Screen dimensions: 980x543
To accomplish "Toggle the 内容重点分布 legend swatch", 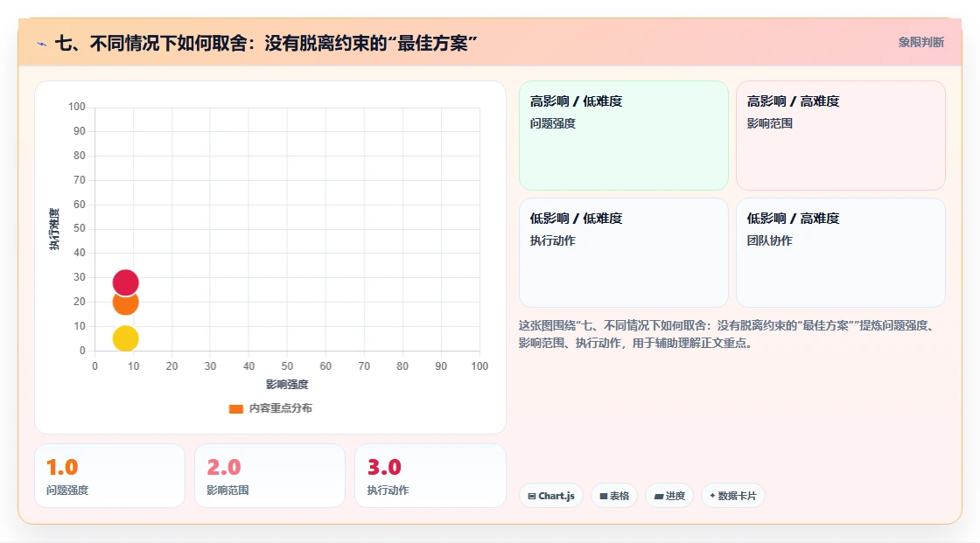I will [235, 408].
